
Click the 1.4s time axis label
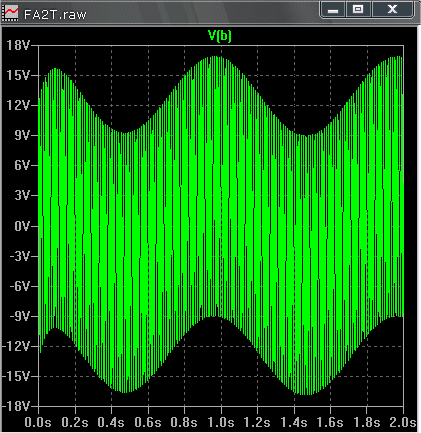pos(294,423)
